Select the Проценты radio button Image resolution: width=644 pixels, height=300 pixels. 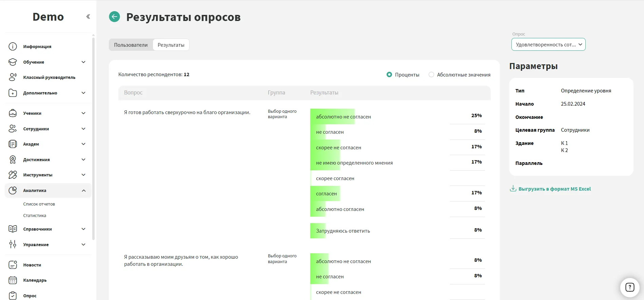[x=389, y=74]
